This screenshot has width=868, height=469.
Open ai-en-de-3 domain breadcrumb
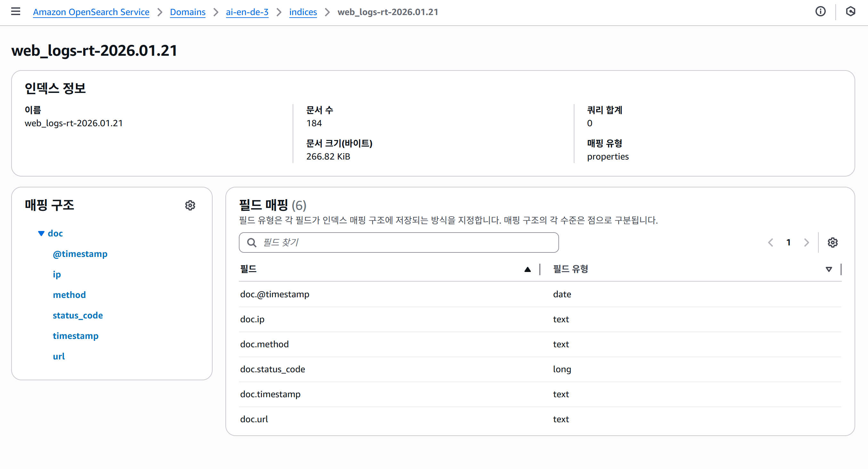(x=247, y=12)
